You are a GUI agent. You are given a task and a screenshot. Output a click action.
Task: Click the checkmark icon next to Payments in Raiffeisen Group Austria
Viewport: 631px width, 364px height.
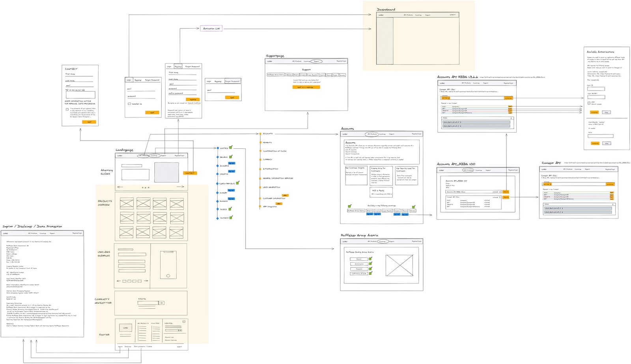tap(370, 269)
